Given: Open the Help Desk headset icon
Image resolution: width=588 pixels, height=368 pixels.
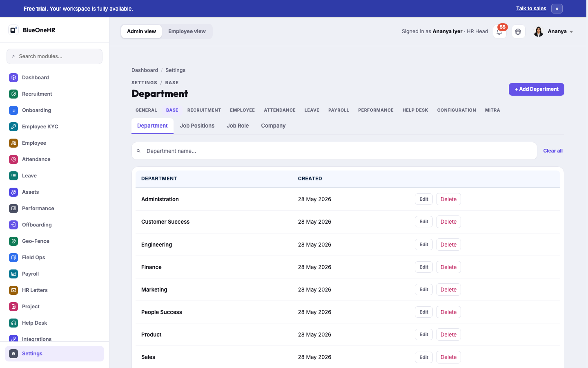Looking at the screenshot, I should pos(13,323).
